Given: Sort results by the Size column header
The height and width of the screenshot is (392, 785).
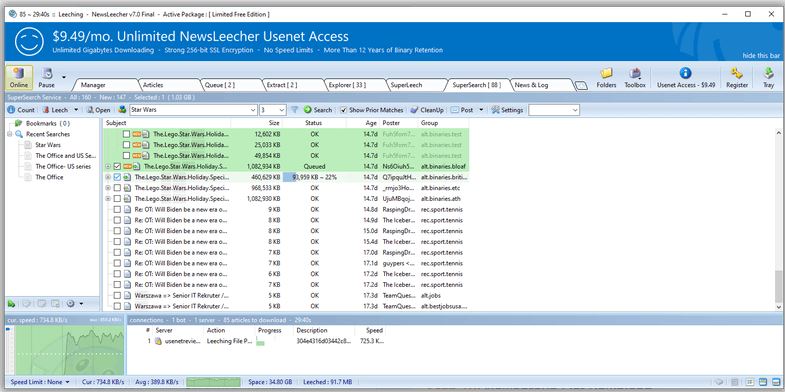Looking at the screenshot, I should point(257,123).
